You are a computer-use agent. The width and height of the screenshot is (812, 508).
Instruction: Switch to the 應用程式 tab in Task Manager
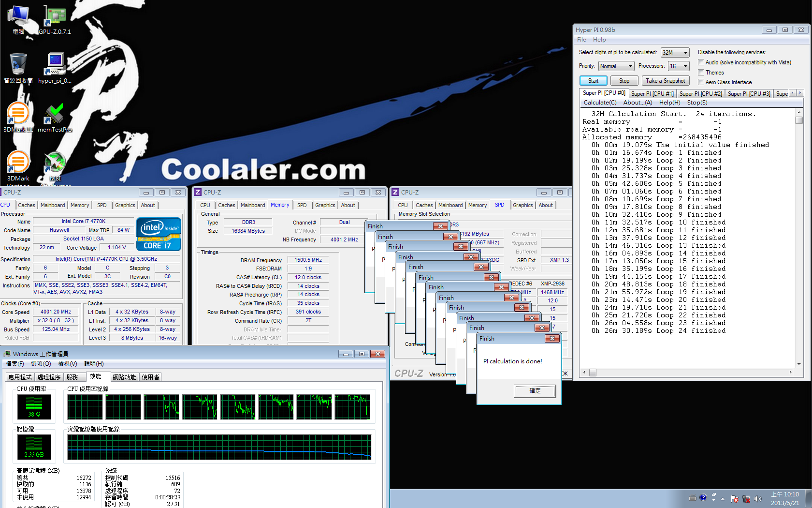coord(20,377)
